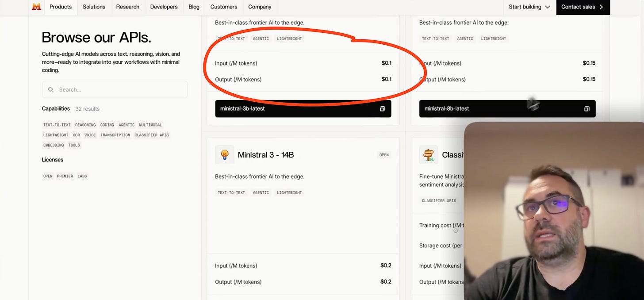Filter by CODING capability
Screen dimensions: 644x300
point(107,125)
